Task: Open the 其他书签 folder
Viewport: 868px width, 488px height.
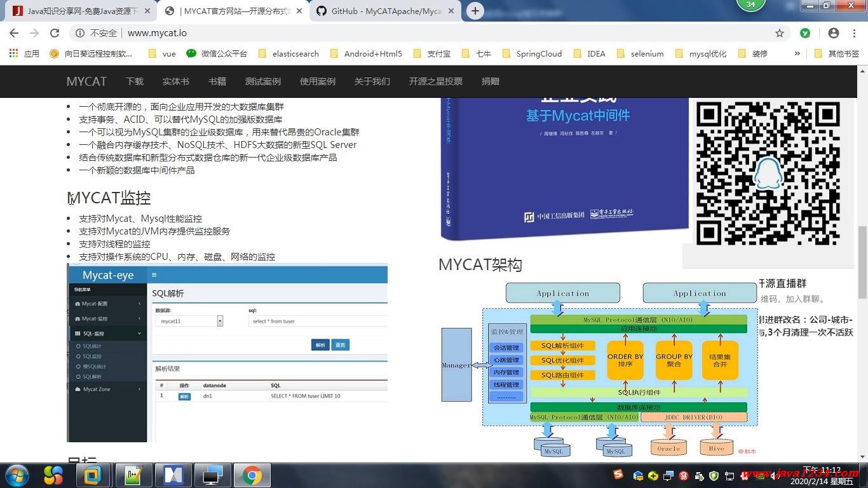Action: coord(836,53)
